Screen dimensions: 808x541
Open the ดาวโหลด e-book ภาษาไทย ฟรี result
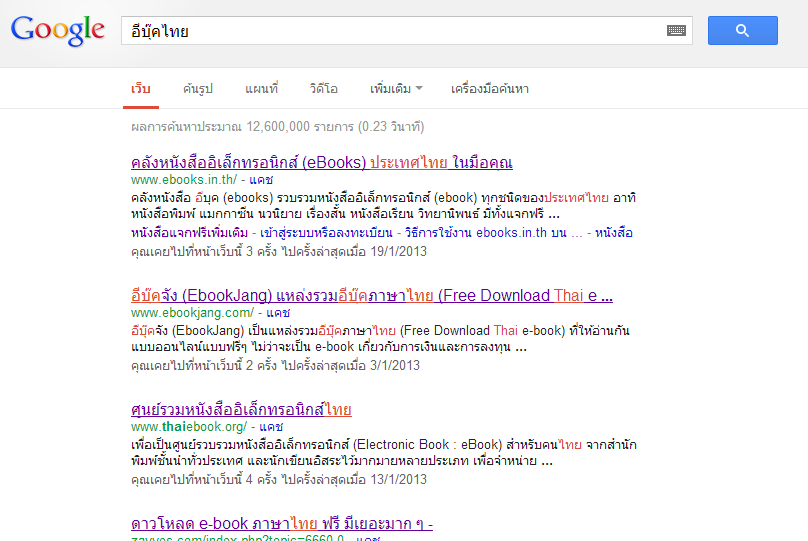(282, 524)
